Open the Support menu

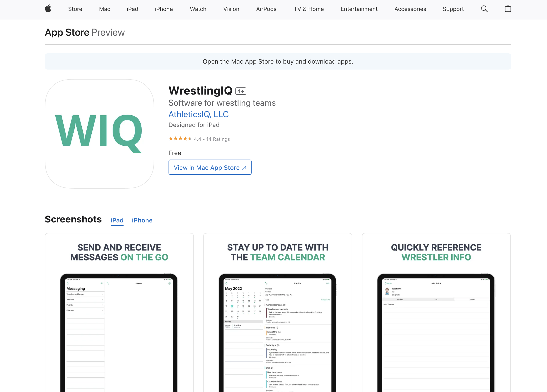pyautogui.click(x=453, y=9)
